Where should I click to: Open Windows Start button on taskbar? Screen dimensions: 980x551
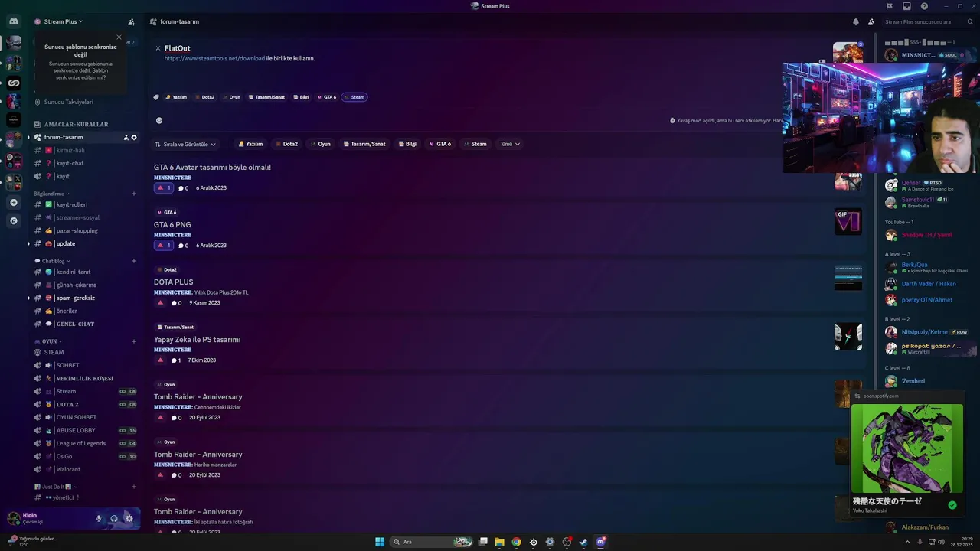(380, 542)
